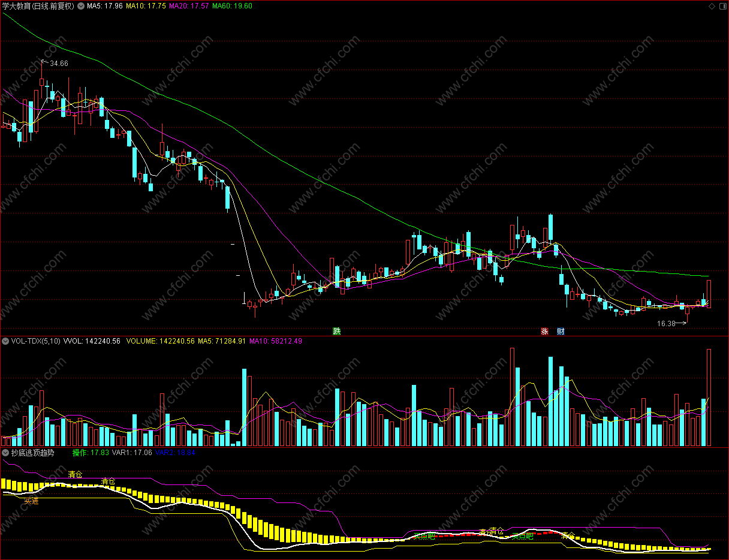Click the last candlestick on price chart
Image resolution: width=729 pixels, height=560 pixels.
click(x=709, y=294)
